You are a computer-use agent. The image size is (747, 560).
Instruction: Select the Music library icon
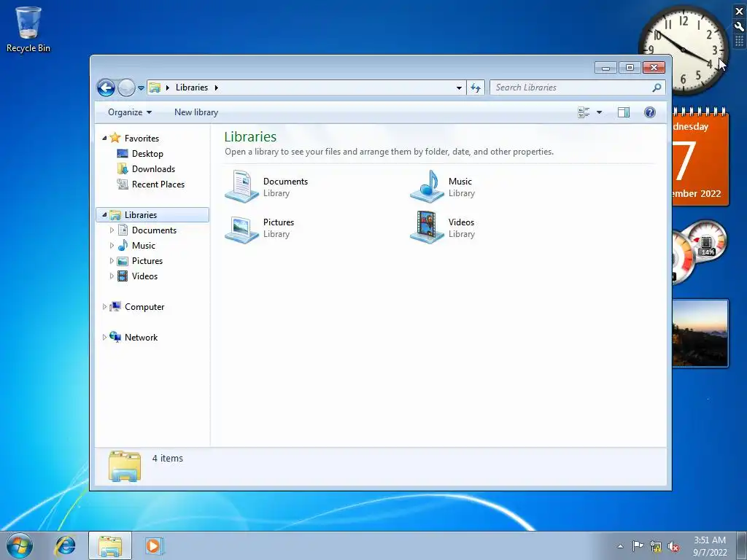pyautogui.click(x=427, y=187)
